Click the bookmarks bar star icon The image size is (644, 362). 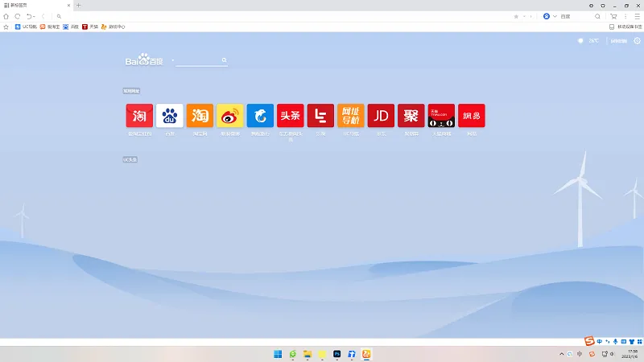click(6, 27)
